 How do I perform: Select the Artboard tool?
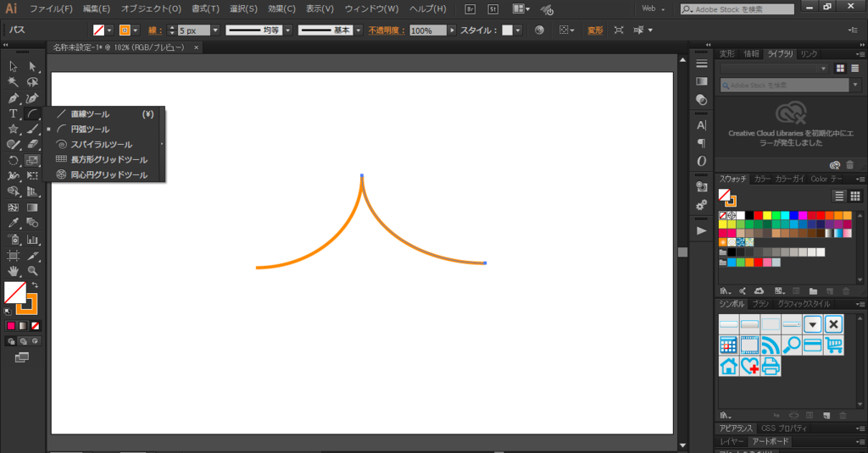13,256
